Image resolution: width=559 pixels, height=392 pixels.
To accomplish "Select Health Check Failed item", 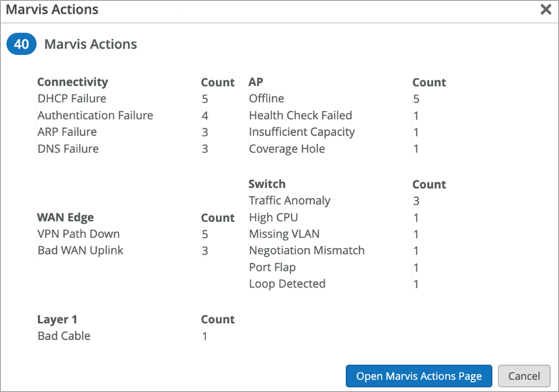I will [x=300, y=116].
